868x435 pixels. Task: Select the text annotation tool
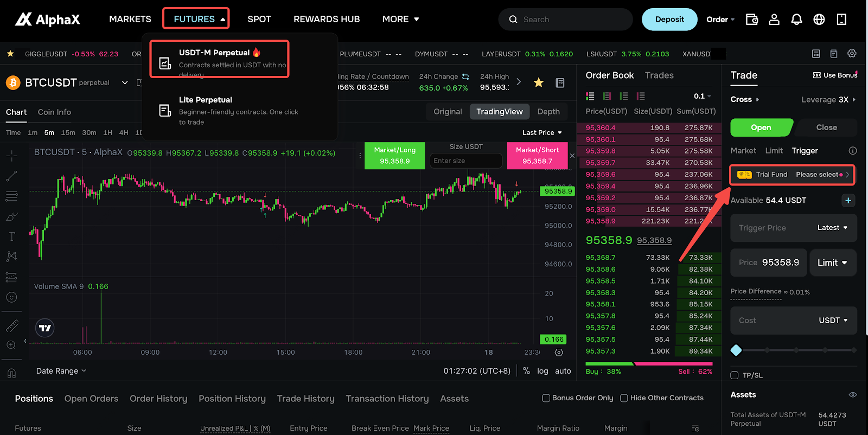pos(11,236)
